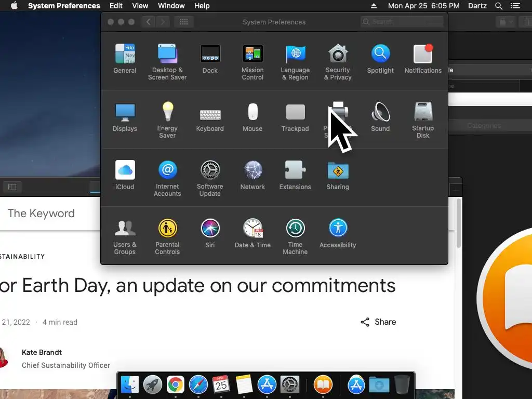Open Security & Privacy preferences

[338, 62]
